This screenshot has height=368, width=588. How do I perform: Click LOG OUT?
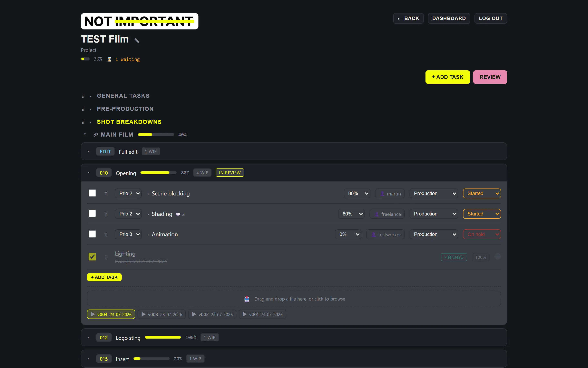(x=491, y=18)
